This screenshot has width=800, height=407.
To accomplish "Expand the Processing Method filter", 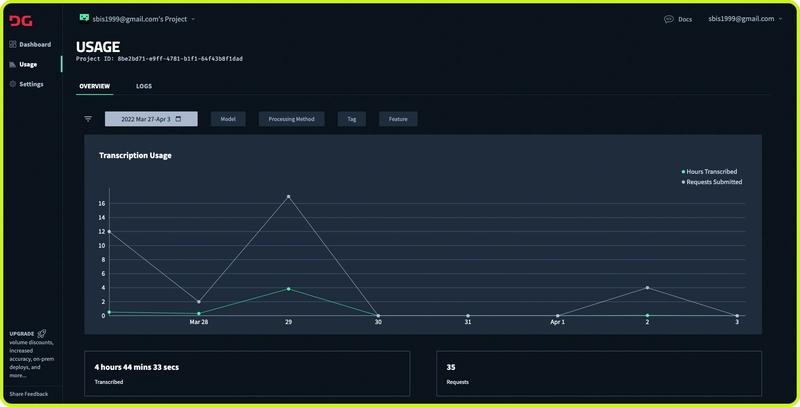I will point(291,119).
